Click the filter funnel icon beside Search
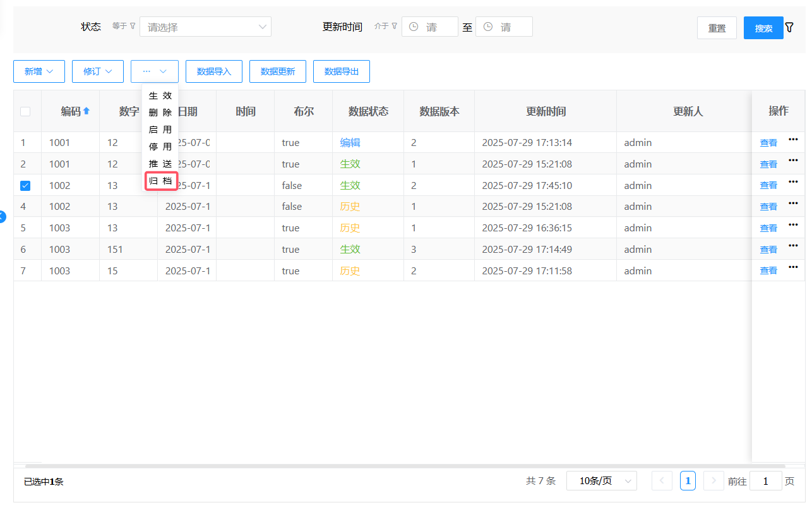812x505 pixels. point(789,28)
